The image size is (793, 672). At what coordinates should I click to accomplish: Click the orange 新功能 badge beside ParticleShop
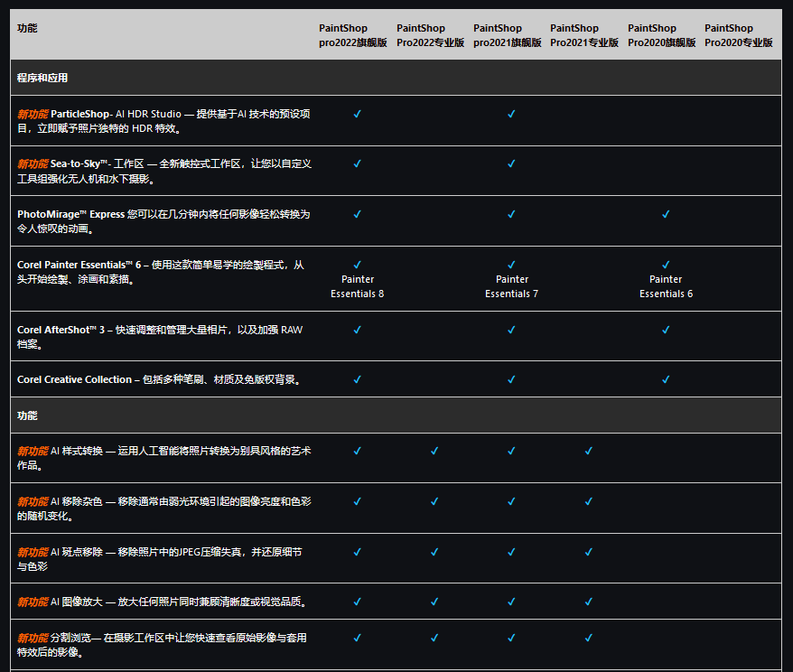(33, 114)
